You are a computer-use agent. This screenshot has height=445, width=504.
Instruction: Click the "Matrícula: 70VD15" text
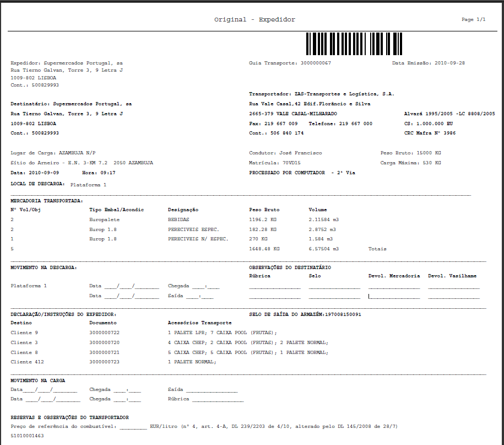coord(275,163)
